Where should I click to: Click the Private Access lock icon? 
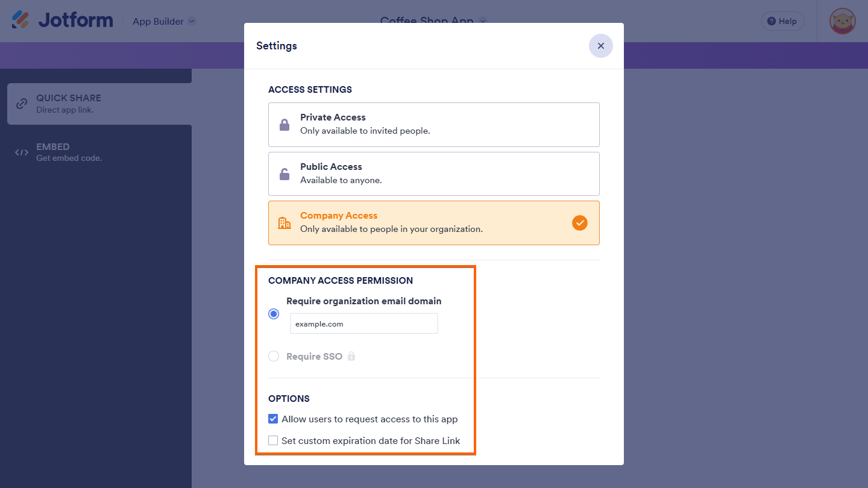(285, 125)
